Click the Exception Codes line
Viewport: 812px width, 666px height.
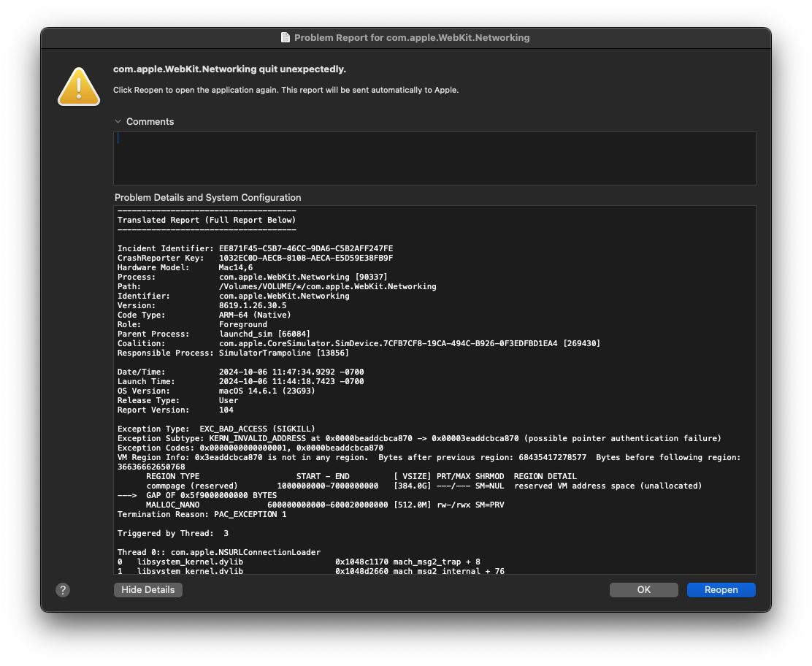[x=250, y=448]
